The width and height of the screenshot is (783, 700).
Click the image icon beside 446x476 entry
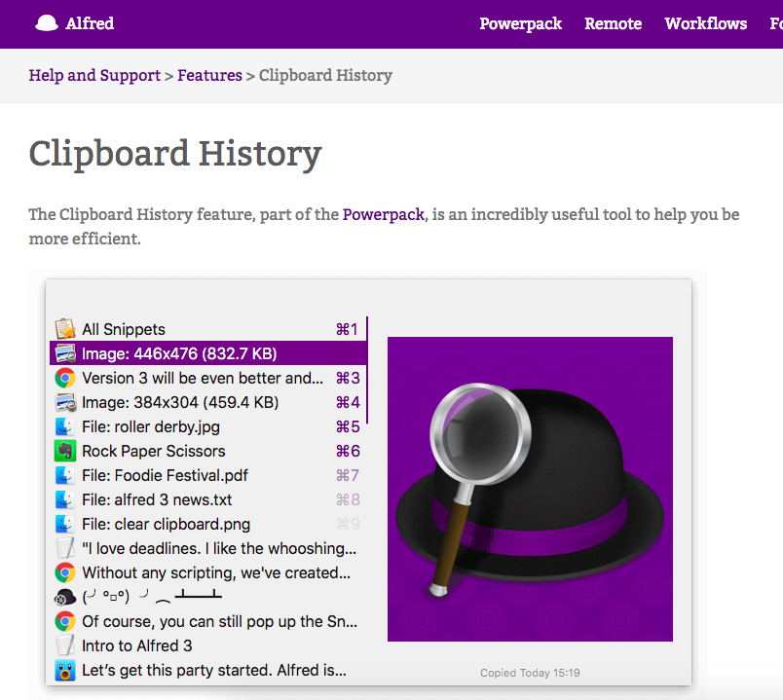(x=65, y=353)
